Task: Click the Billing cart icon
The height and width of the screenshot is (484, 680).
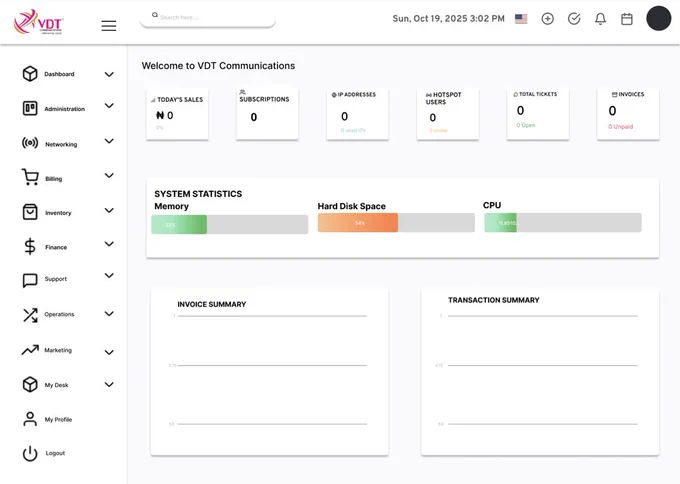Action: pyautogui.click(x=30, y=177)
